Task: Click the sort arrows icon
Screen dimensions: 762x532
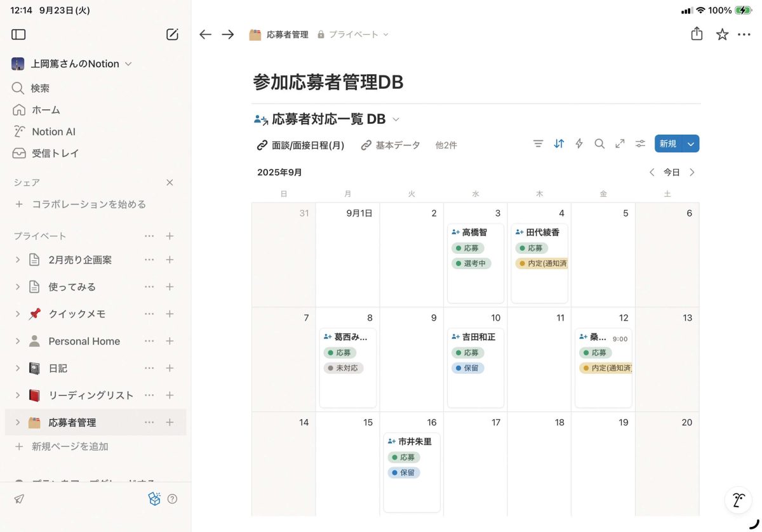Action: [559, 144]
